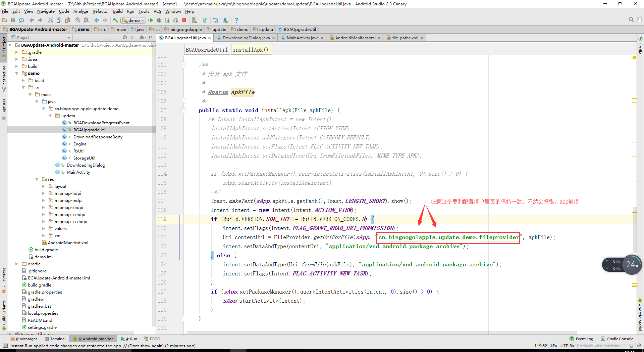The width and height of the screenshot is (644, 352).
Task: Click the Undo arrow icon
Action: pos(32,20)
